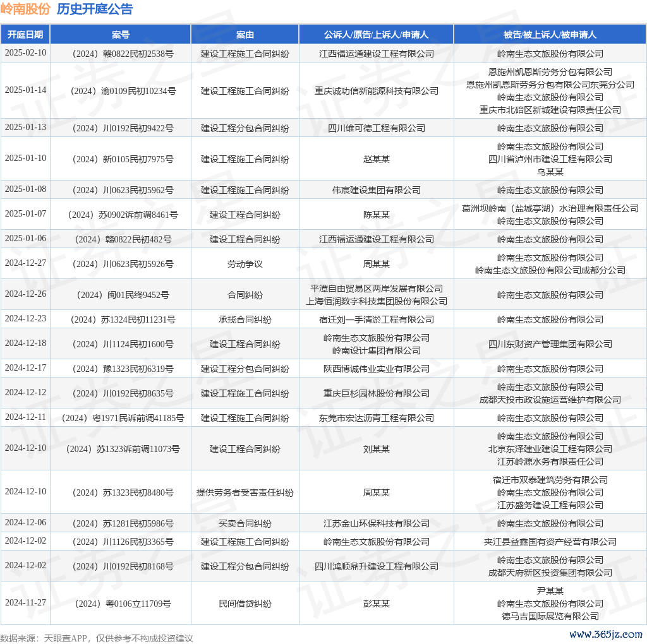Select date cell 2025-01-08
The height and width of the screenshot is (644, 647).
pyautogui.click(x=25, y=189)
